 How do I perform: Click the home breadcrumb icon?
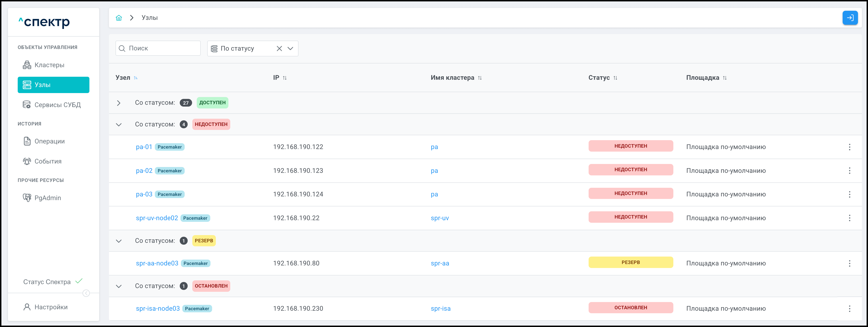119,18
